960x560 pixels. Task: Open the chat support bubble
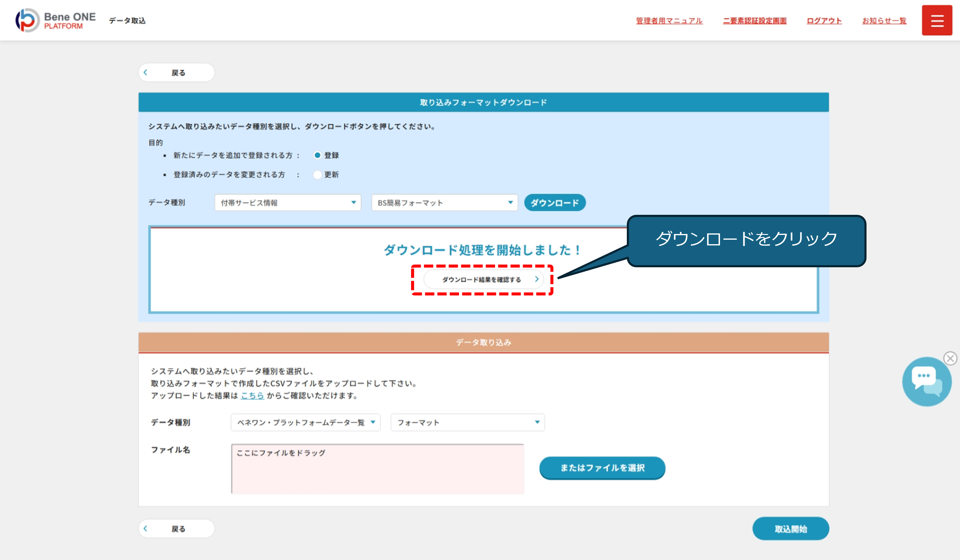926,381
